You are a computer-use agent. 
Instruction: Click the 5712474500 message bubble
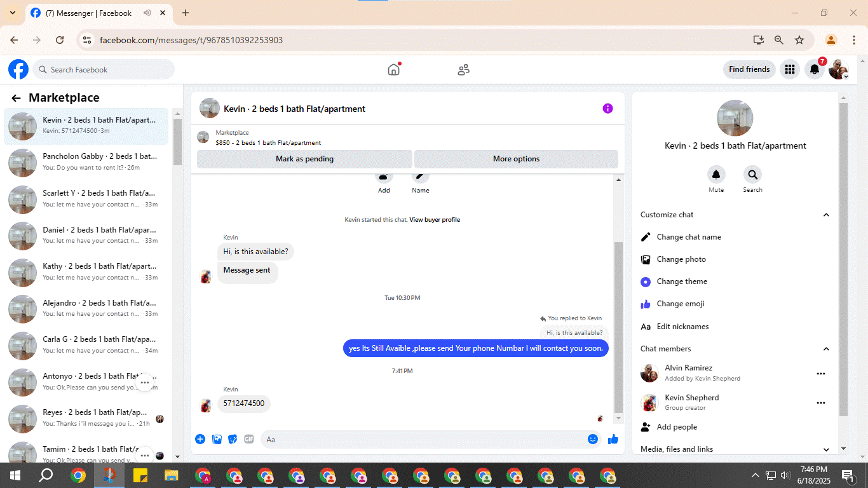(244, 403)
